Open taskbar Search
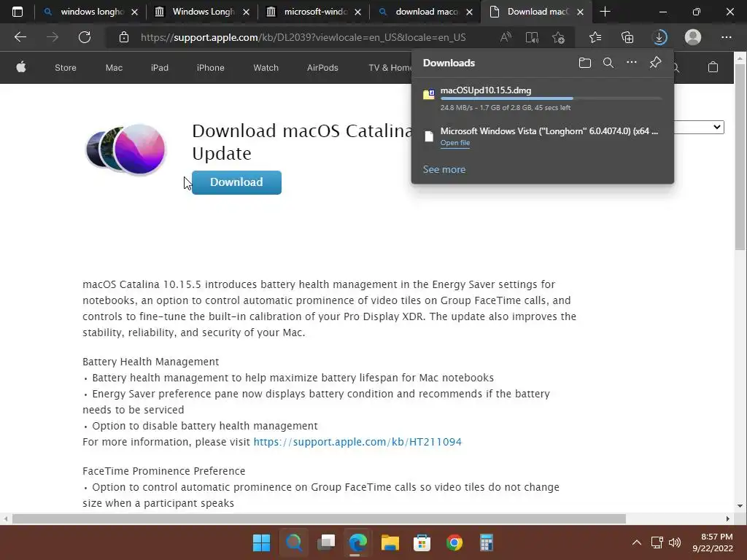Viewport: 747px width, 560px height. pos(294,542)
